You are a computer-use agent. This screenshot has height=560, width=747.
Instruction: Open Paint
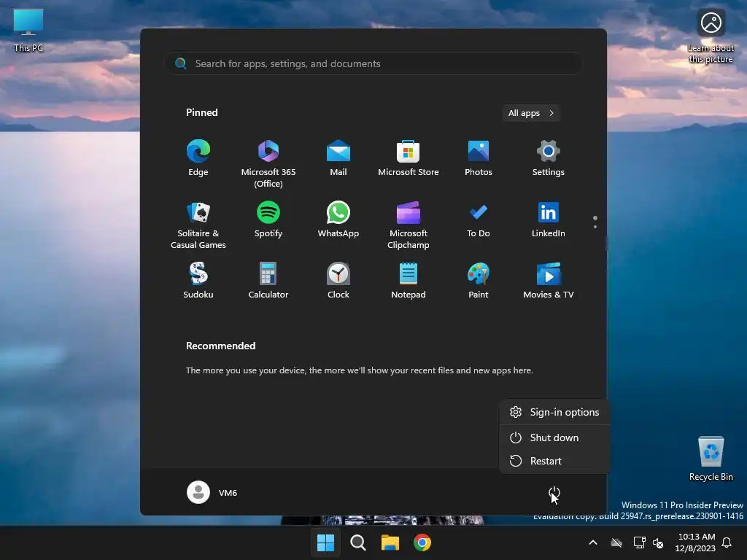coord(479,281)
